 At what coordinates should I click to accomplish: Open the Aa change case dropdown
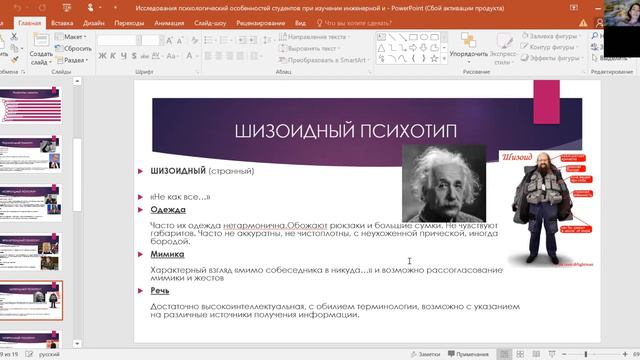click(x=172, y=56)
